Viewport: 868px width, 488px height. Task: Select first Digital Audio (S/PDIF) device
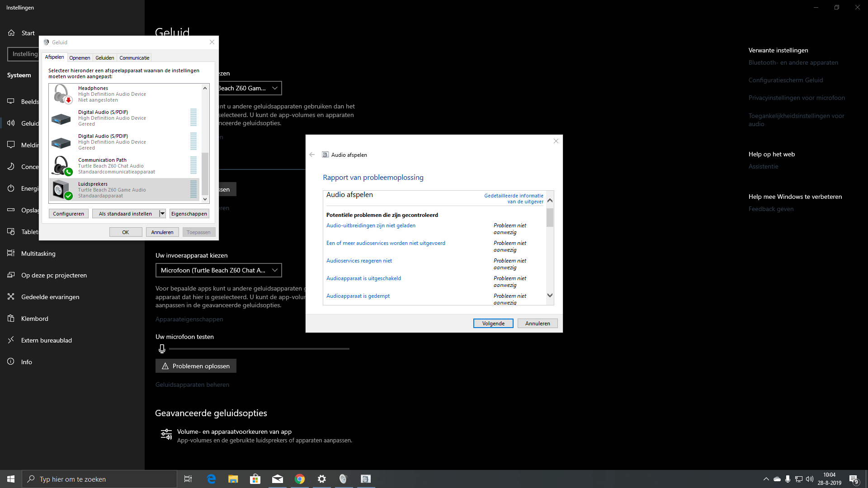coord(125,118)
